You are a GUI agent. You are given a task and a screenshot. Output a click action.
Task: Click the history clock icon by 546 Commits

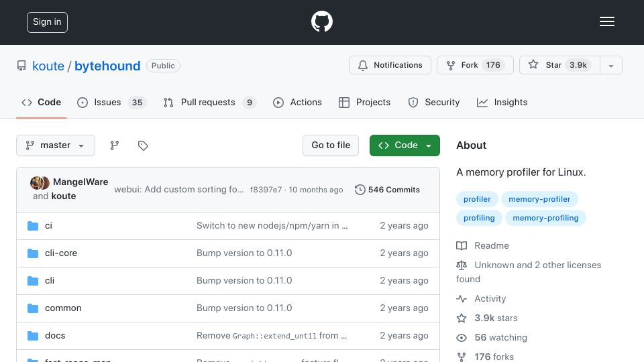[360, 190]
